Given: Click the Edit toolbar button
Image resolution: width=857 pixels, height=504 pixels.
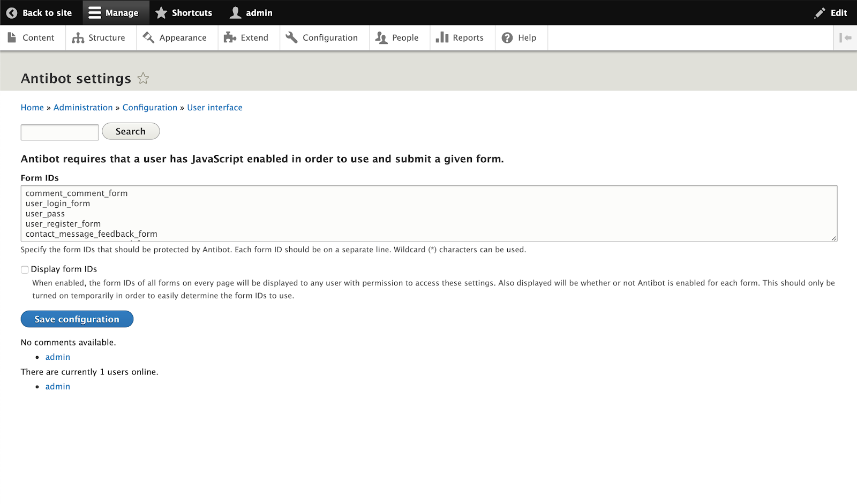Looking at the screenshot, I should point(831,13).
